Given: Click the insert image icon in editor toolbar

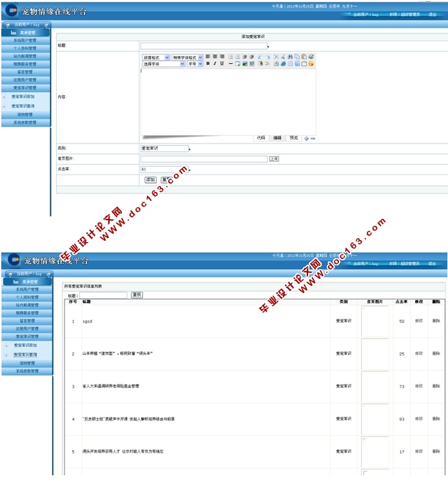Looking at the screenshot, I should tap(245, 64).
